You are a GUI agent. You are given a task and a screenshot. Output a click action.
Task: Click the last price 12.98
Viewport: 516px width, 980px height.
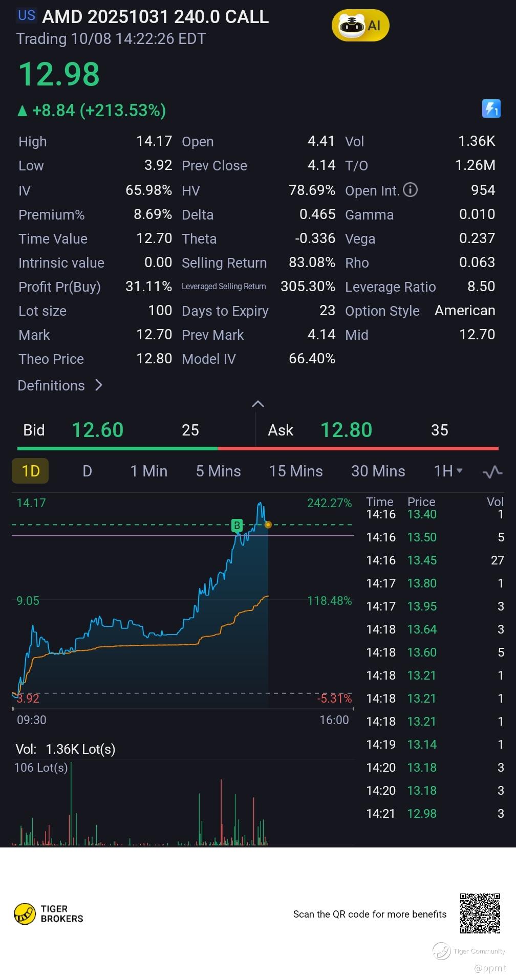coord(59,74)
